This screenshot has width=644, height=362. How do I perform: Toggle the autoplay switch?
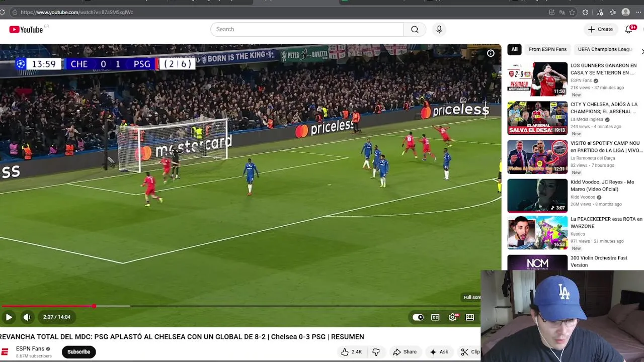coord(418,317)
